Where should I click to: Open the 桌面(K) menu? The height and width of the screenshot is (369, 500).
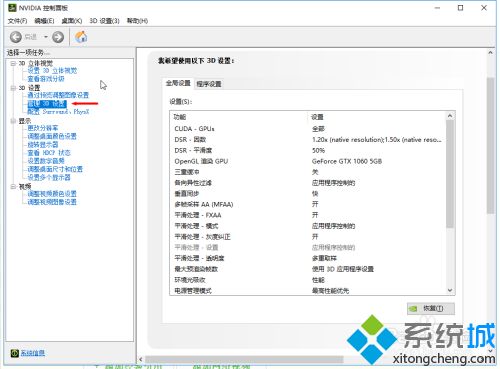pos(72,21)
